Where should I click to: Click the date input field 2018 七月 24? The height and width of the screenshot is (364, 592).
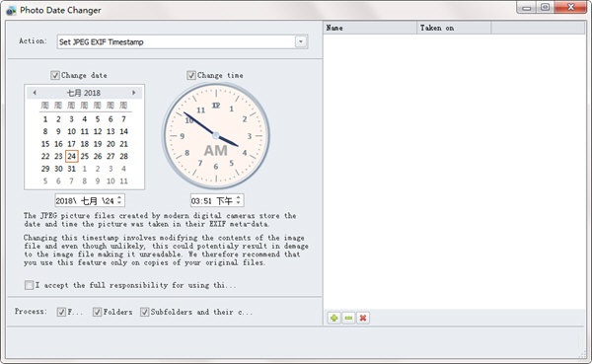(90, 200)
